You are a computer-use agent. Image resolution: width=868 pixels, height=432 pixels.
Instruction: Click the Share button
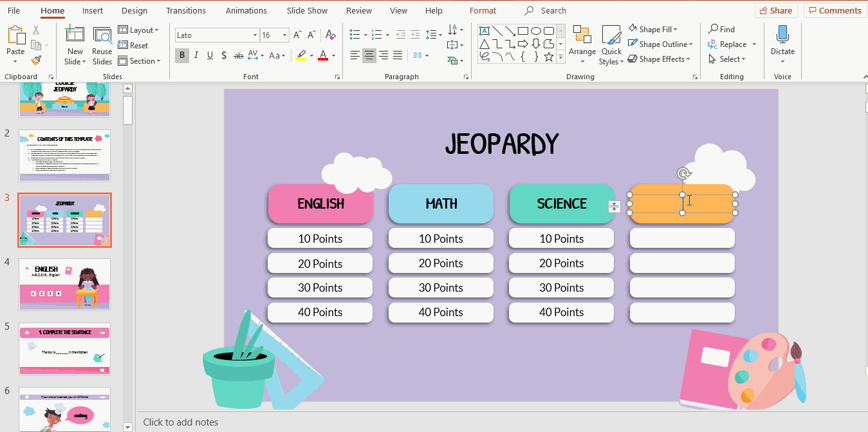click(776, 10)
